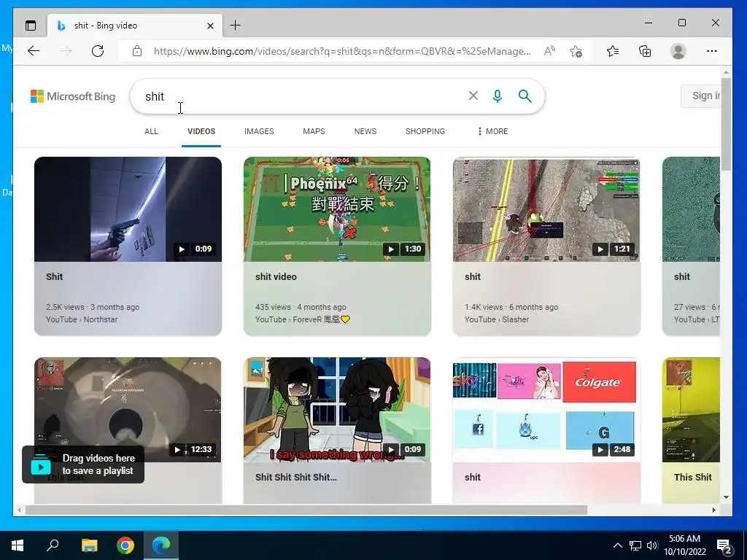Turn on Read aloud icon
Image resolution: width=747 pixels, height=560 pixels.
[549, 51]
